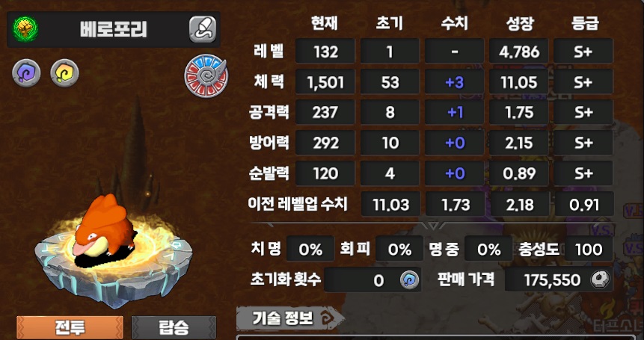Screen dimensions: 644x340
Task: Click the 레벨 growth value 4.786
Action: 519,52
